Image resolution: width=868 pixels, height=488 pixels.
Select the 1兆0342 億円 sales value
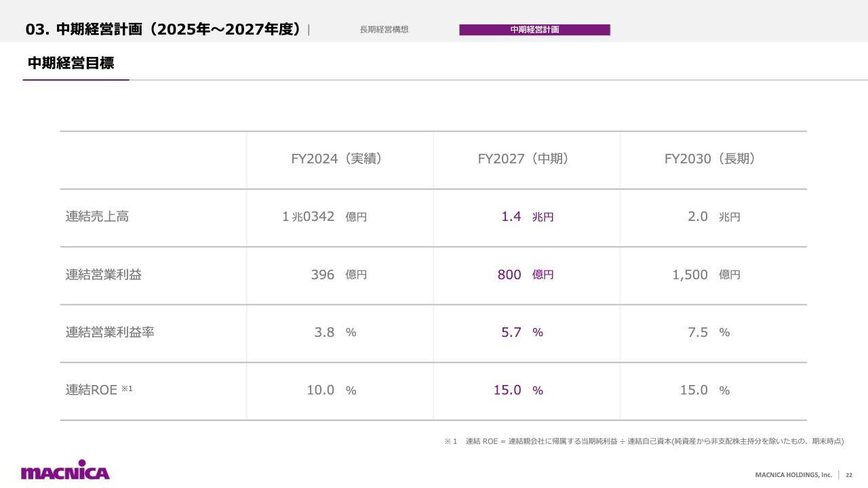click(x=325, y=217)
